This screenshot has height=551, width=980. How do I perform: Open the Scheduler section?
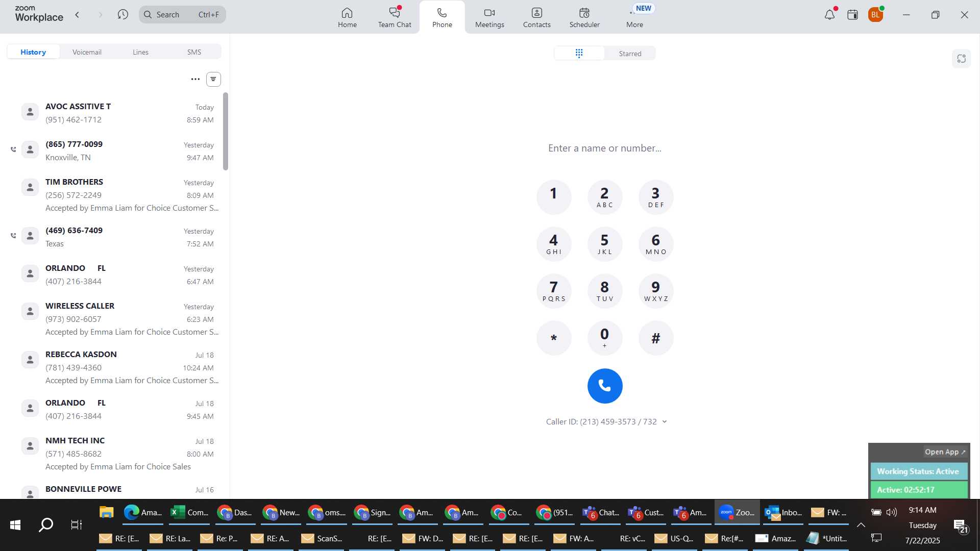[584, 17]
